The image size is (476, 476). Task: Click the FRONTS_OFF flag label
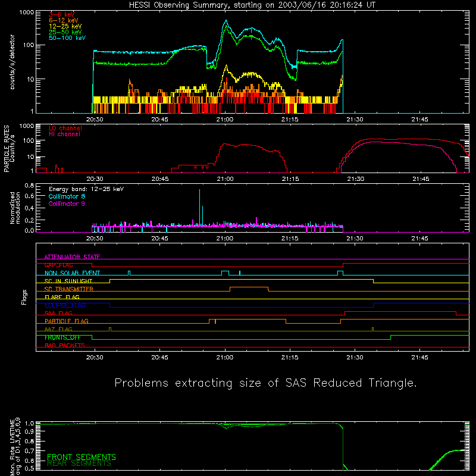click(62, 337)
